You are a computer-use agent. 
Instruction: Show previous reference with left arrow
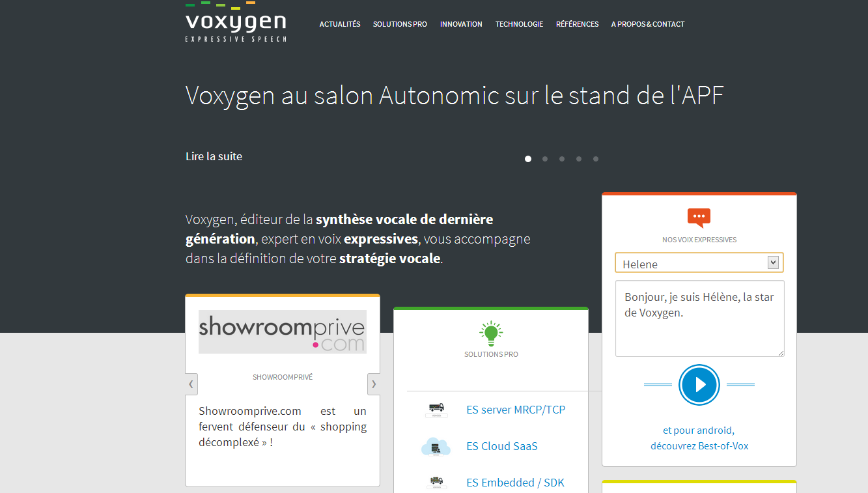tap(191, 384)
